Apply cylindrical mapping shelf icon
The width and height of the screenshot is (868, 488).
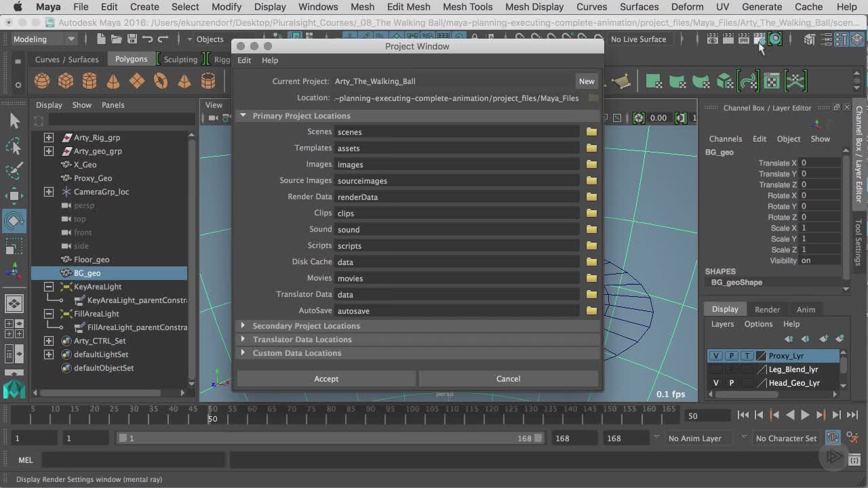pos(677,82)
